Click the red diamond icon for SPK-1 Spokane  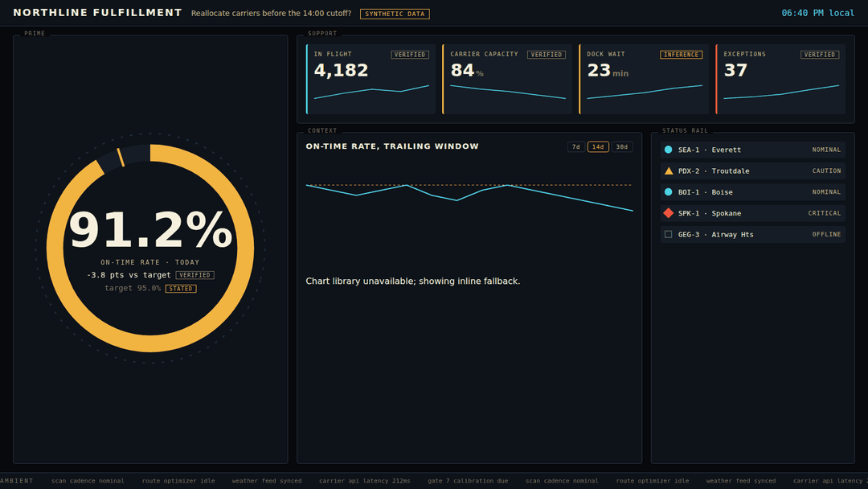coord(668,213)
